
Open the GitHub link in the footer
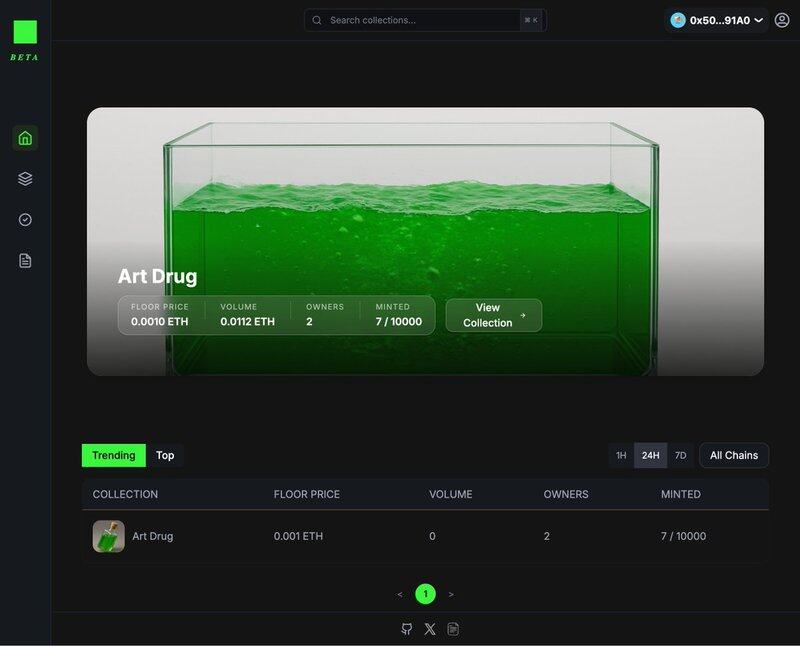pos(407,629)
